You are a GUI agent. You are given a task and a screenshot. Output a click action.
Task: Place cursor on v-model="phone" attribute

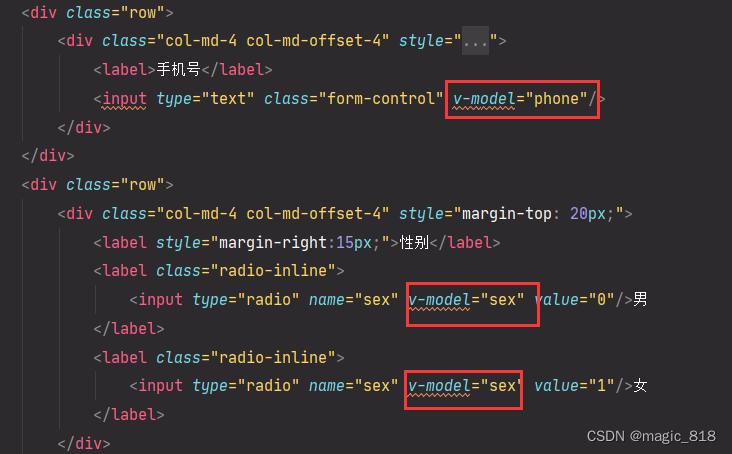point(520,99)
